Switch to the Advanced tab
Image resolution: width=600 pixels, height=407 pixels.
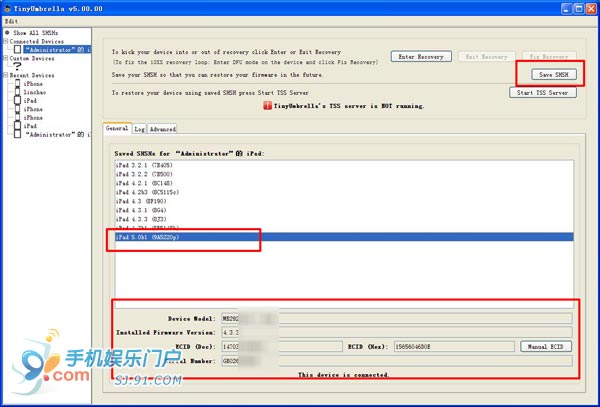click(x=162, y=129)
